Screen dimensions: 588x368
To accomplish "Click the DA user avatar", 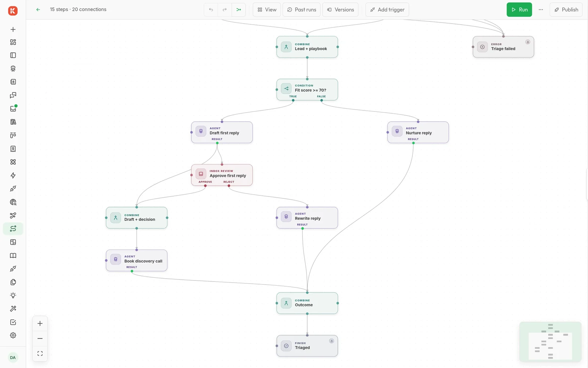I will point(13,358).
